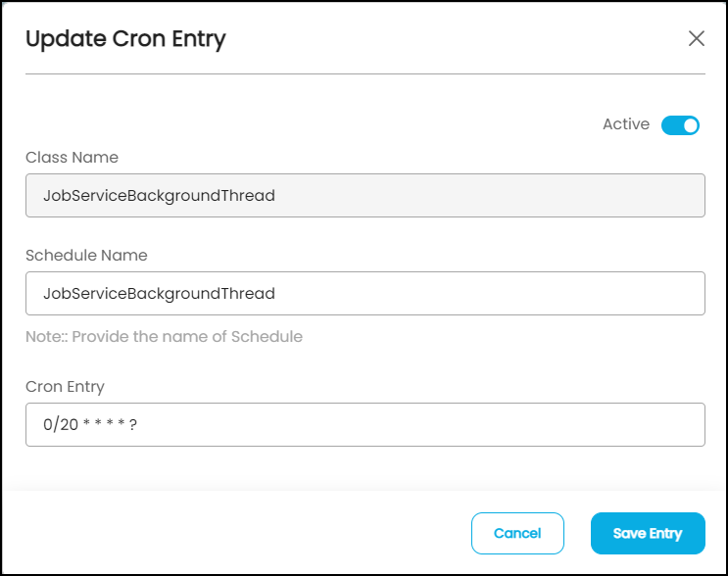Click the "Schedule Name" field label

[x=86, y=255]
